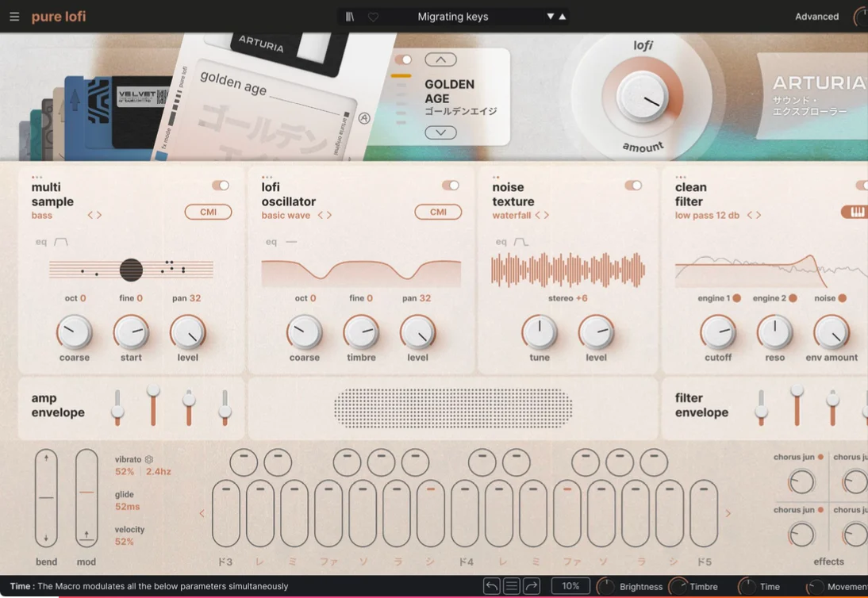Image resolution: width=868 pixels, height=598 pixels.
Task: Open the waterfall noise selector
Action: point(512,215)
